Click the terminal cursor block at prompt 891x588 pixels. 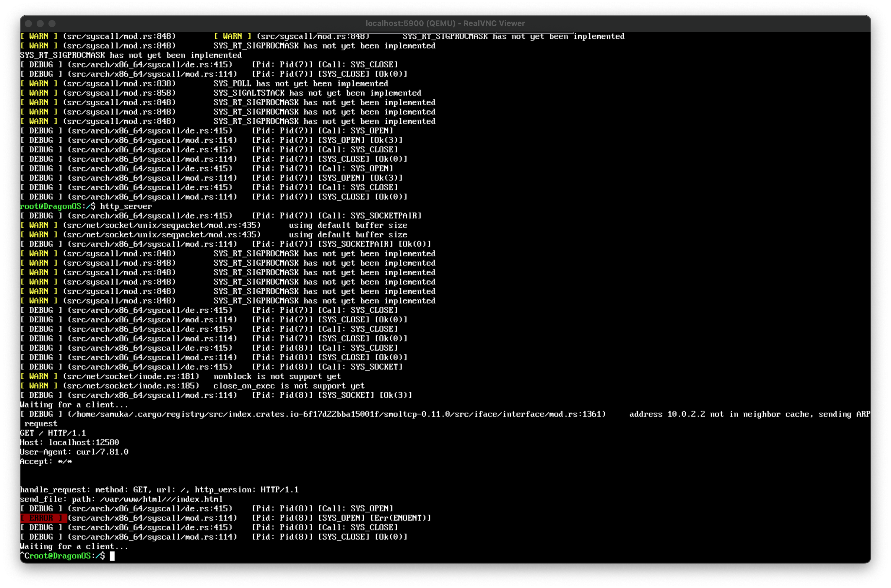112,556
